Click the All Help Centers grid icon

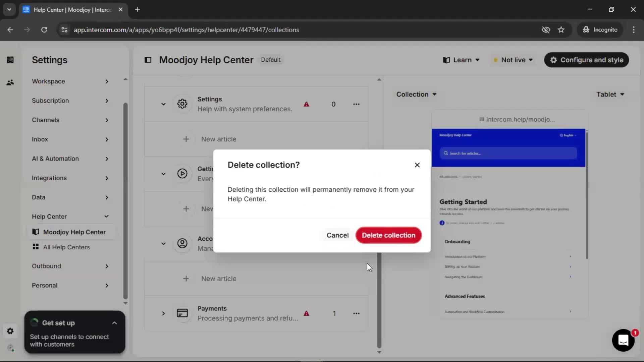(x=36, y=247)
